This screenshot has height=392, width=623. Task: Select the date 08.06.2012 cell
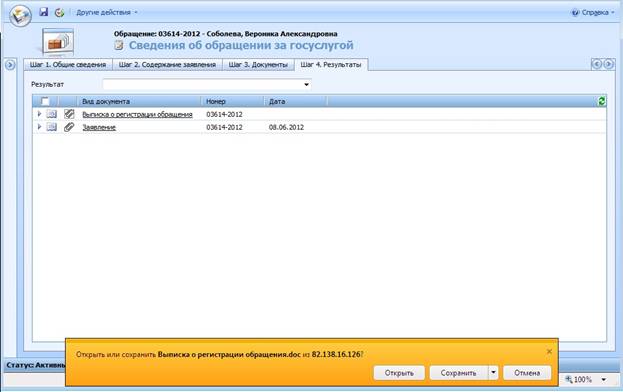[286, 127]
